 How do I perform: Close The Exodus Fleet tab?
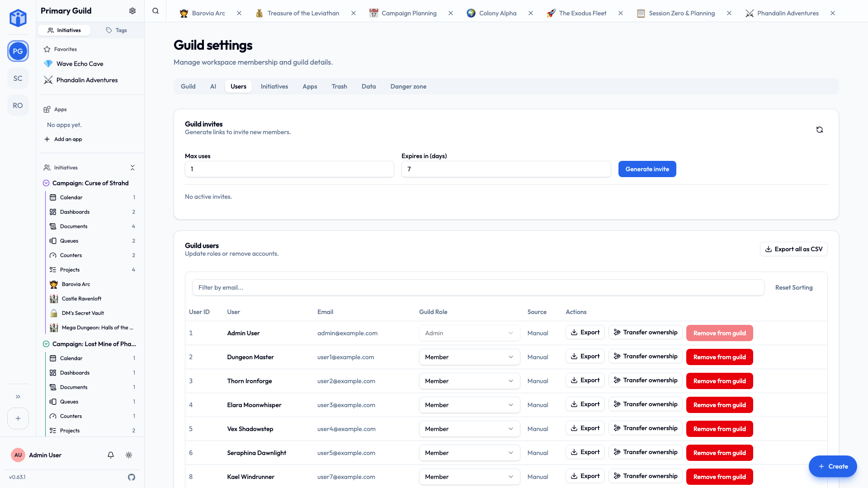621,13
